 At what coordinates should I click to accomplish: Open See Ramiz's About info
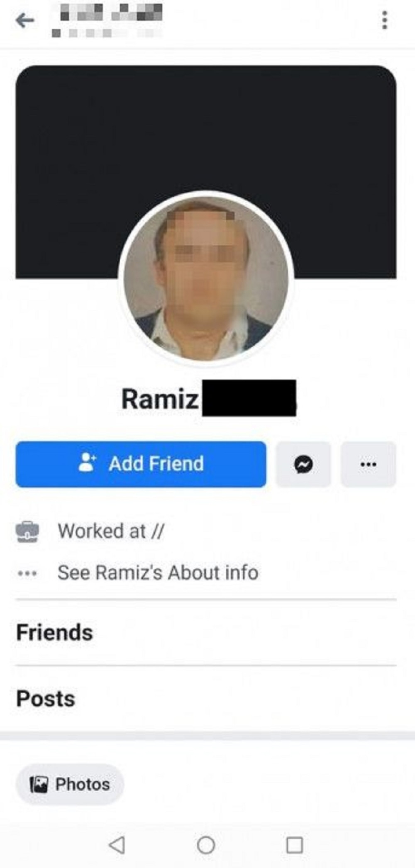(158, 573)
